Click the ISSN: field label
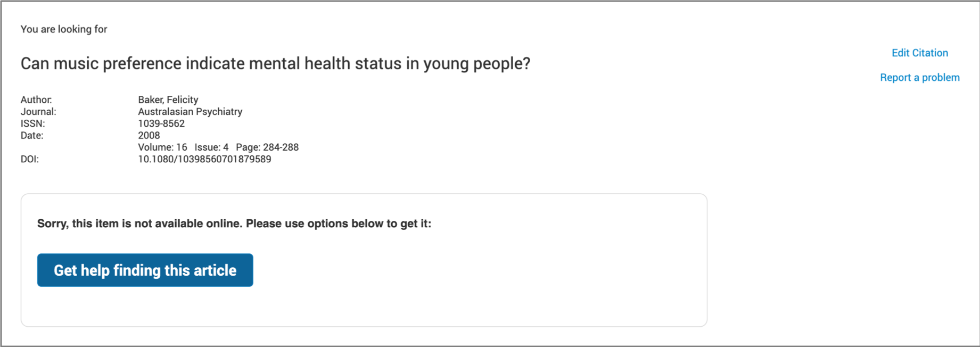This screenshot has width=980, height=347. point(32,123)
